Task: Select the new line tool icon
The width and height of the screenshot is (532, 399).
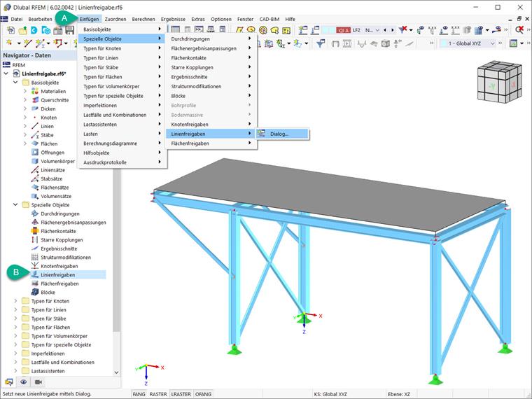Action: (27, 43)
